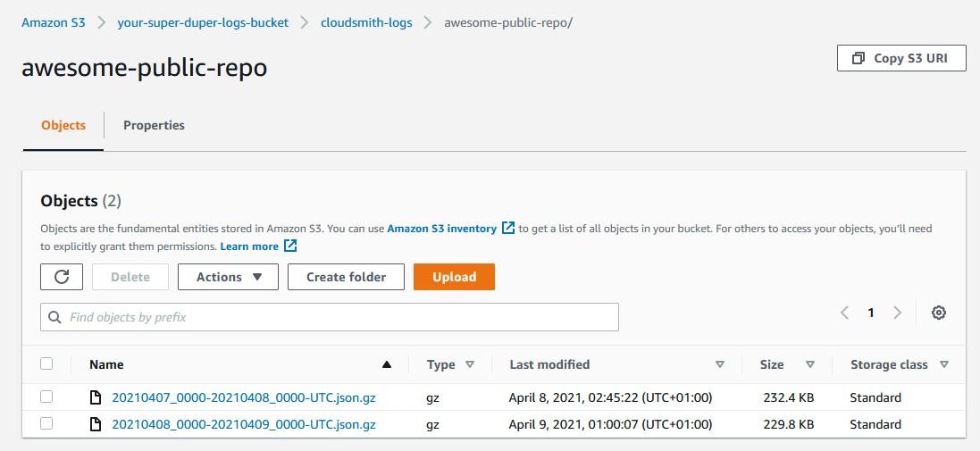Viewport: 980px width, 451px height.
Task: Click the 232.4 KB size cell
Action: tap(788, 397)
